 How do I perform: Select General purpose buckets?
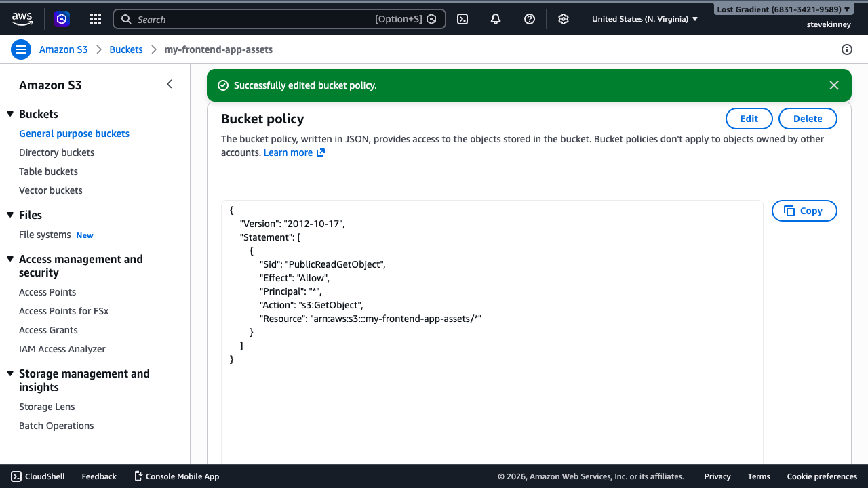point(74,134)
